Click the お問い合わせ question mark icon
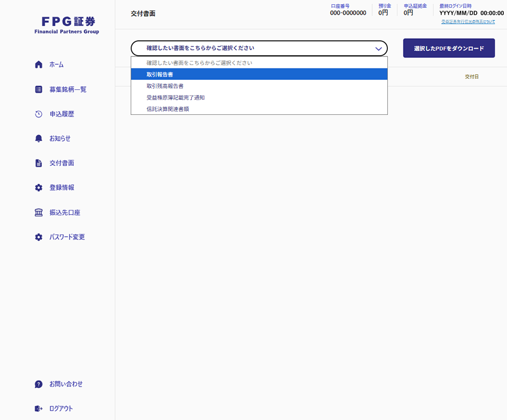This screenshot has height=420, width=507. pyautogui.click(x=38, y=383)
